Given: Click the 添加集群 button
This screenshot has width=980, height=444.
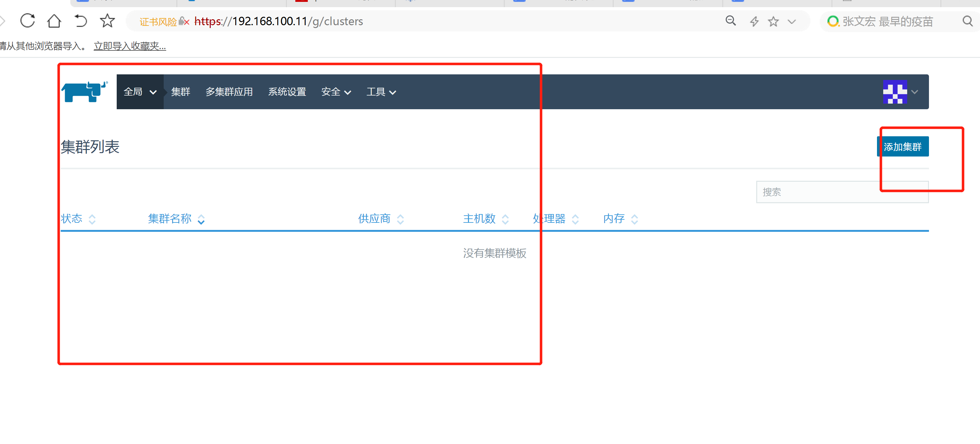Looking at the screenshot, I should (903, 147).
